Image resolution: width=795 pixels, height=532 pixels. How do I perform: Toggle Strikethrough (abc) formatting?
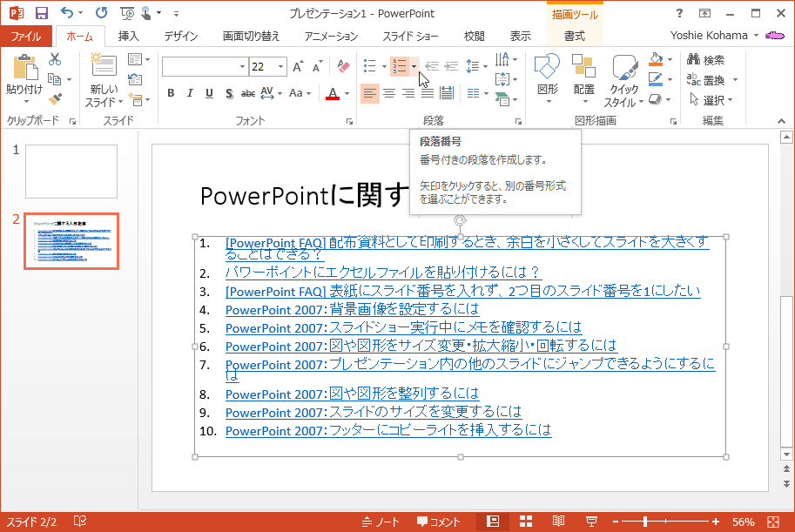point(248,93)
